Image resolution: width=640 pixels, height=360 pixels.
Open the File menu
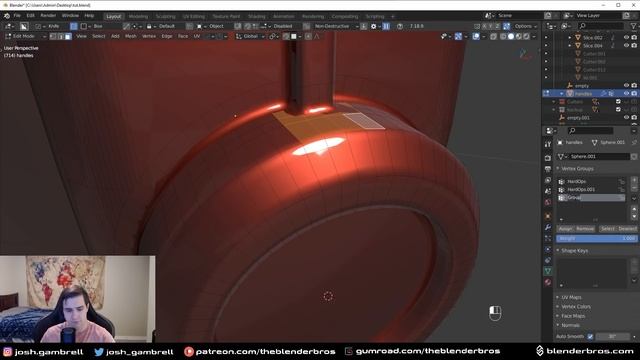[x=17, y=16]
